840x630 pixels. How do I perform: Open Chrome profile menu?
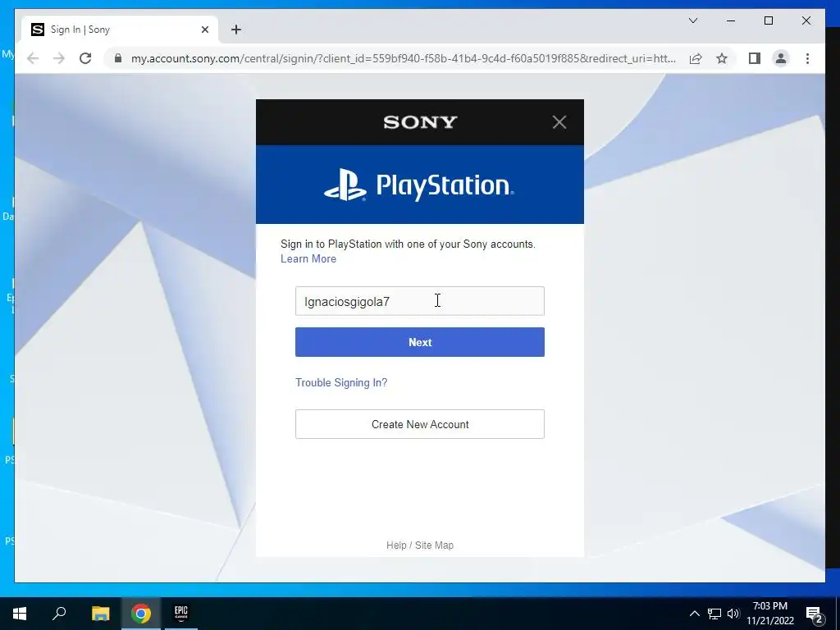[x=781, y=58]
